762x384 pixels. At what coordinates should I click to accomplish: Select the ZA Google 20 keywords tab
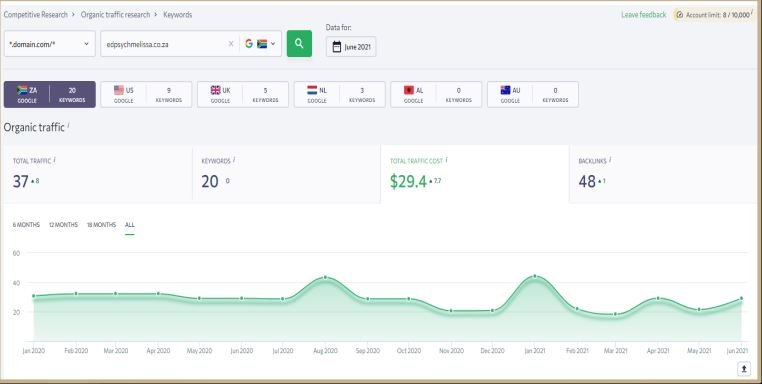pyautogui.click(x=50, y=94)
